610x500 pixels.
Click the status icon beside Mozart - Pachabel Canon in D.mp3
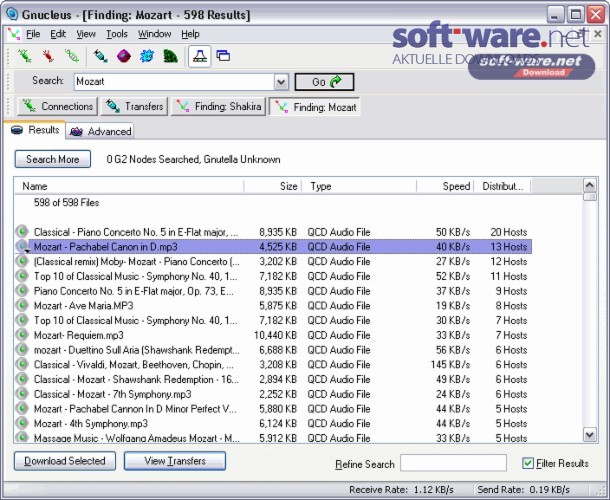coord(22,246)
